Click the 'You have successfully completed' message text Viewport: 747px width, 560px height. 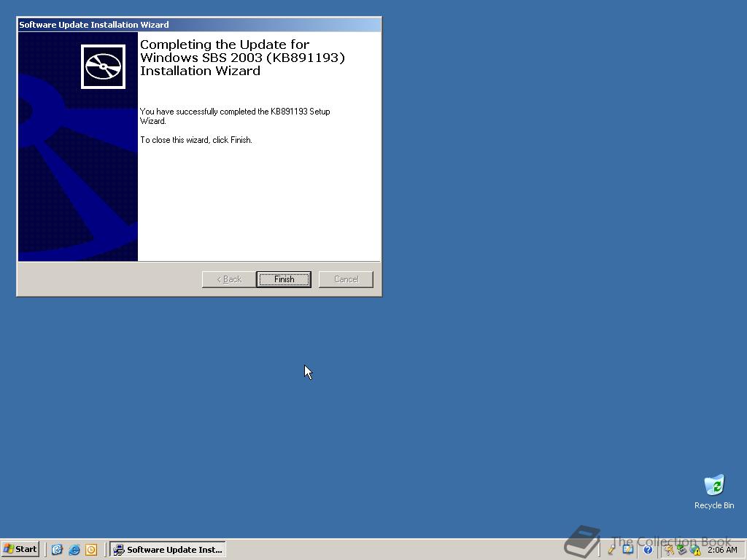[235, 116]
